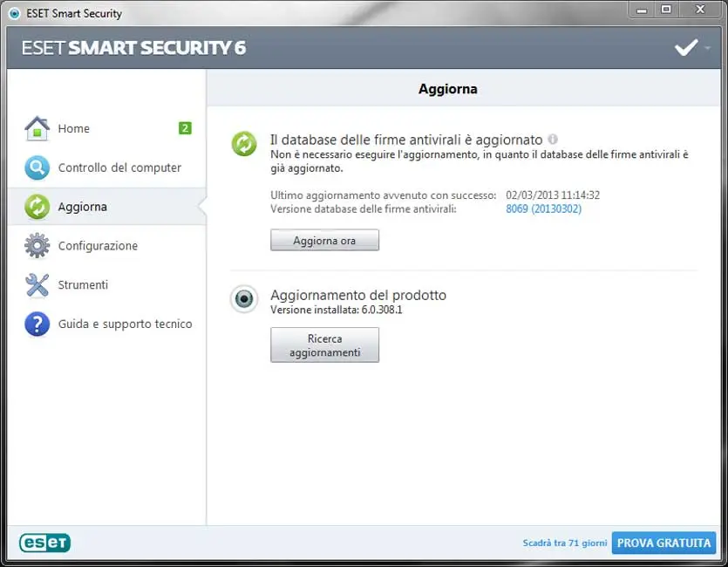Click the green update status icon
This screenshot has width=728, height=567.
point(244,143)
